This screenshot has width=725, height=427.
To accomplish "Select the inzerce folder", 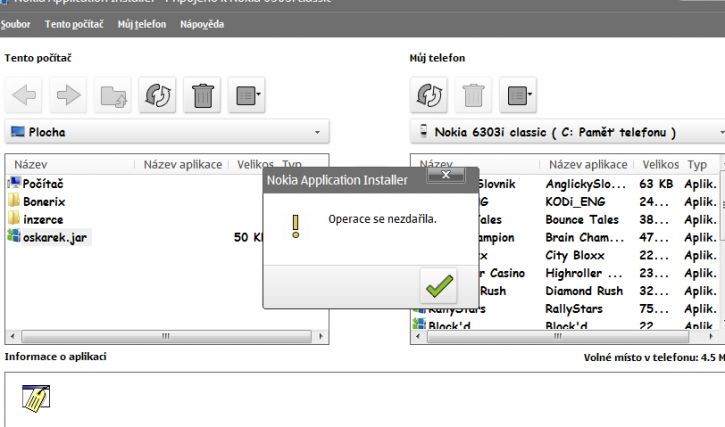I will pyautogui.click(x=43, y=220).
